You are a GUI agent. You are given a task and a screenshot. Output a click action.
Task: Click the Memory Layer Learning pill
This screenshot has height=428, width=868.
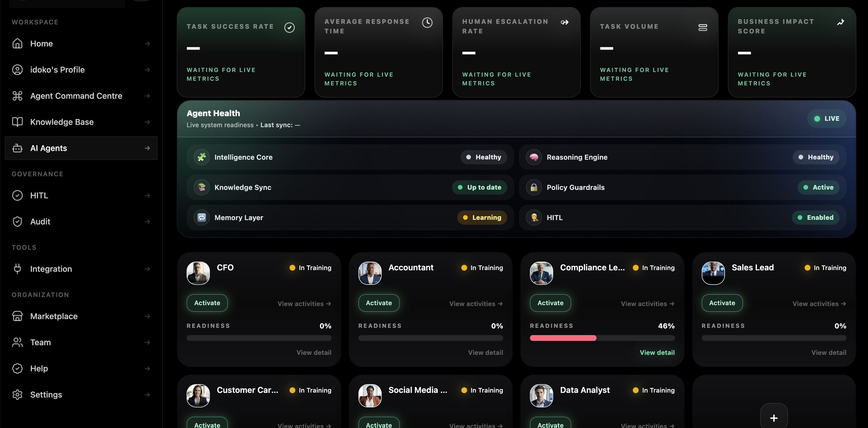point(482,217)
